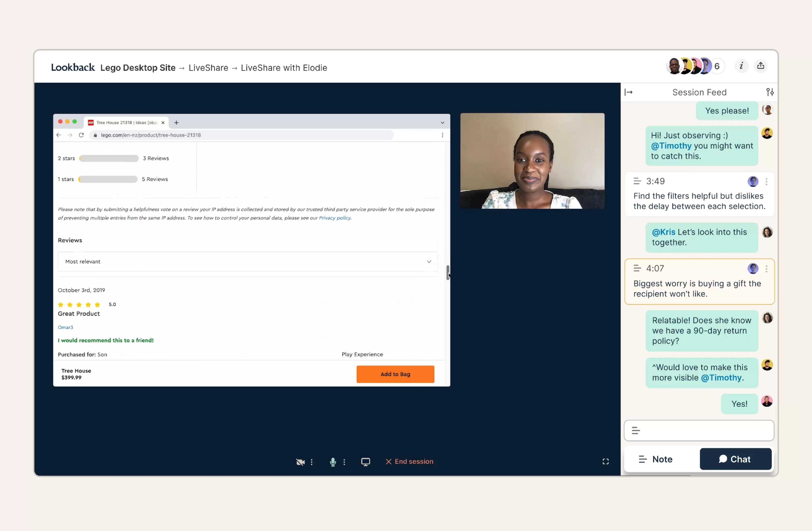Click the screen share monitor icon
This screenshot has height=531, width=812.
pyautogui.click(x=365, y=461)
